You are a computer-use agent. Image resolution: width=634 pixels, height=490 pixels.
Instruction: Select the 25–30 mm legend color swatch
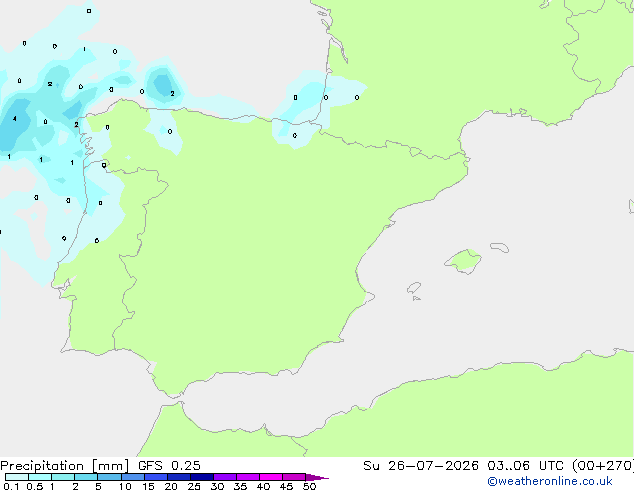pyautogui.click(x=202, y=477)
